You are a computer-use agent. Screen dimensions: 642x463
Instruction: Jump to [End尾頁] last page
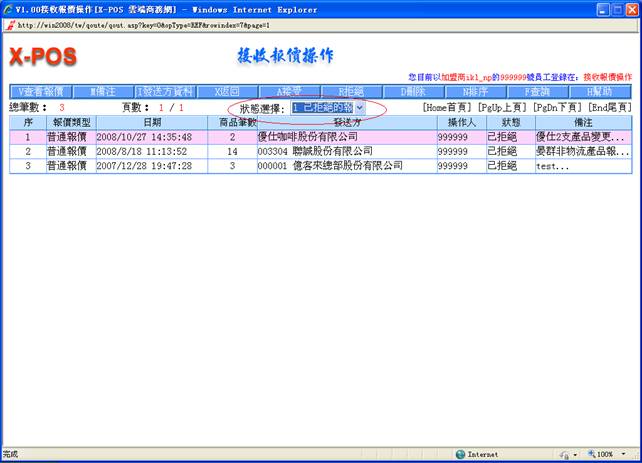click(609, 107)
